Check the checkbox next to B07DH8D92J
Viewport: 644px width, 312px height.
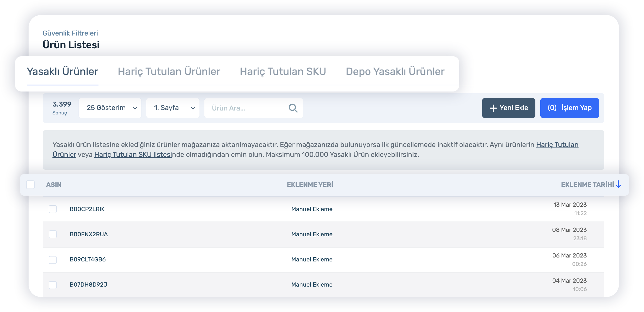click(52, 285)
